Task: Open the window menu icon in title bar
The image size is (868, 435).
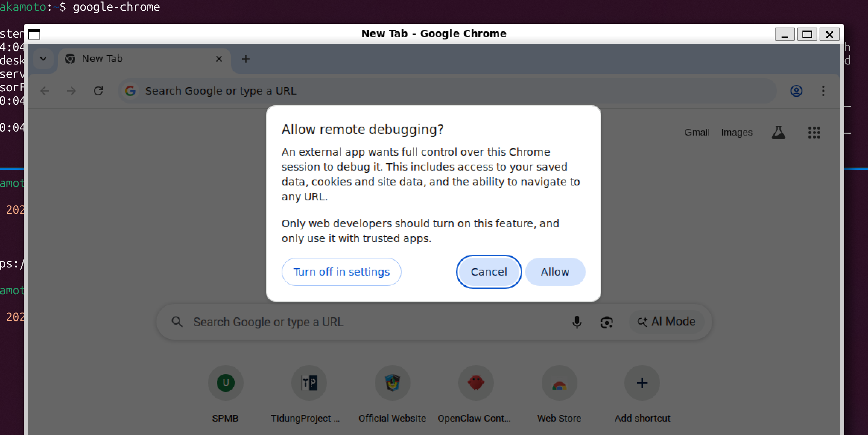Action: tap(34, 34)
